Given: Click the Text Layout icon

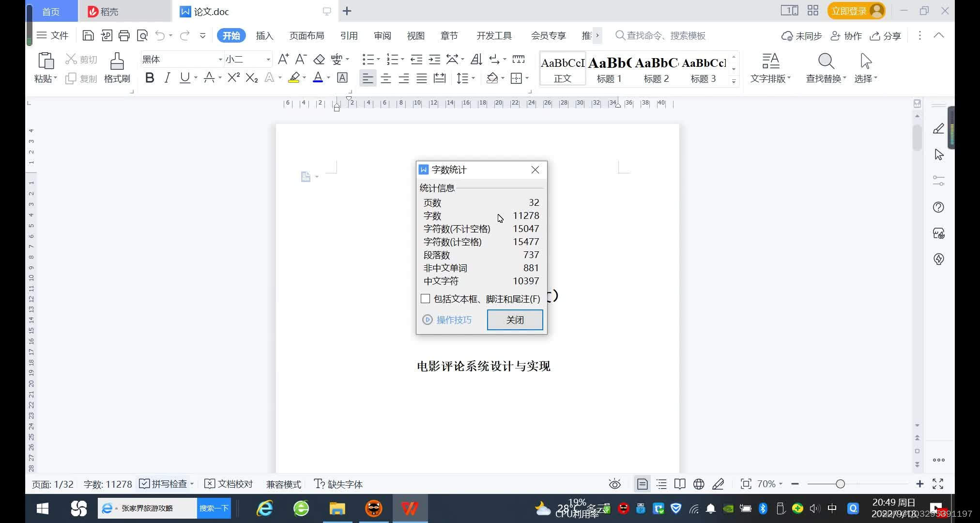Looking at the screenshot, I should [770, 62].
